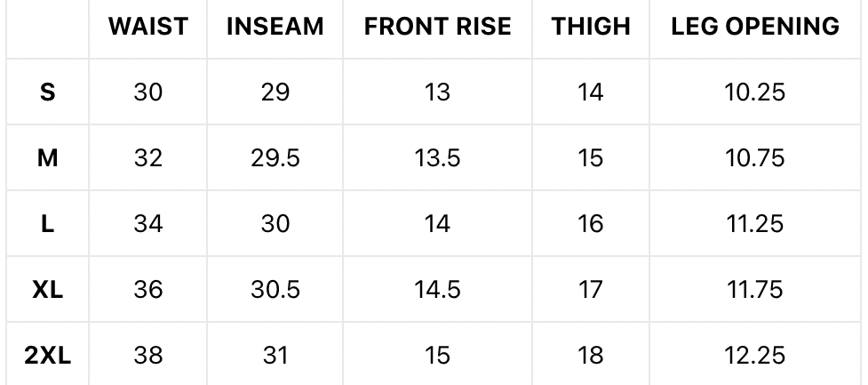Select the THIGH column header
Image resolution: width=868 pixels, height=385 pixels.
591,27
